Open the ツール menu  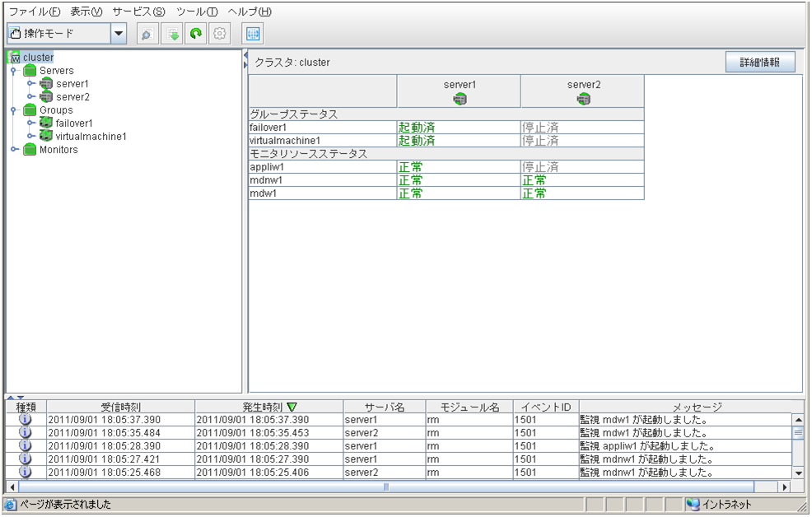click(197, 12)
